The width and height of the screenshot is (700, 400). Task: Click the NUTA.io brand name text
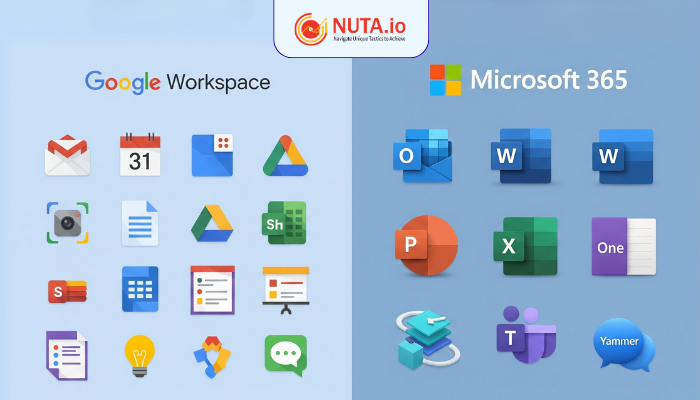[x=369, y=25]
